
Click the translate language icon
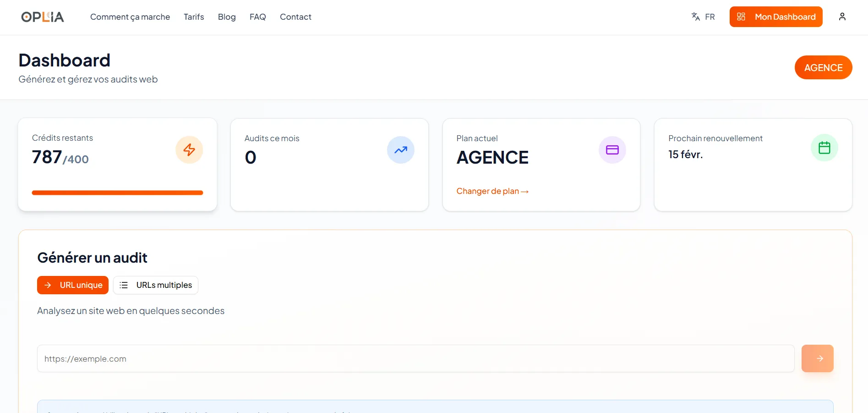click(x=696, y=17)
